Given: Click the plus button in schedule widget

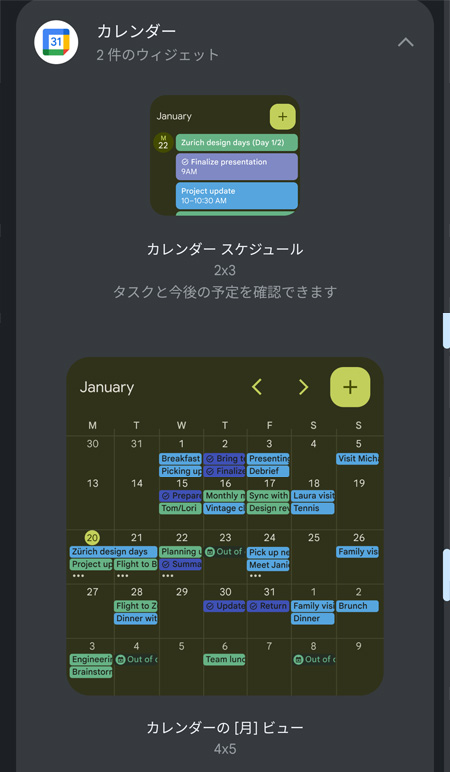Looking at the screenshot, I should tap(283, 117).
